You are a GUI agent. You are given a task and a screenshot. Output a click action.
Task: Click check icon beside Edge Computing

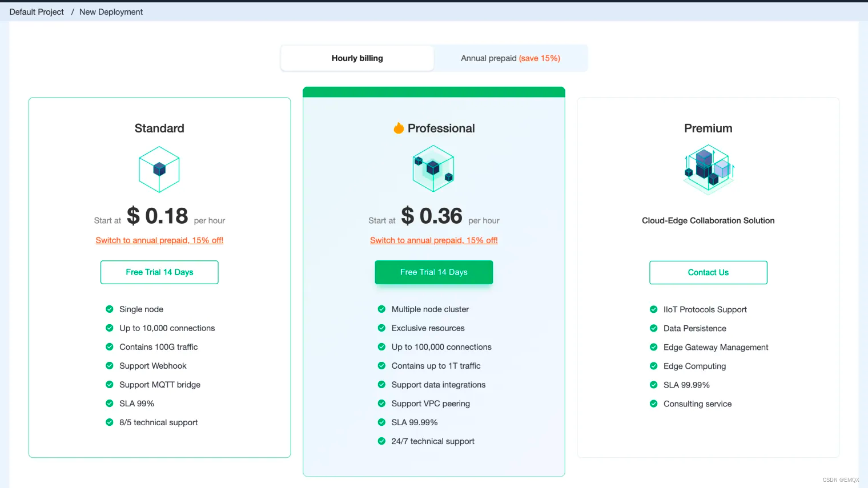click(x=654, y=366)
